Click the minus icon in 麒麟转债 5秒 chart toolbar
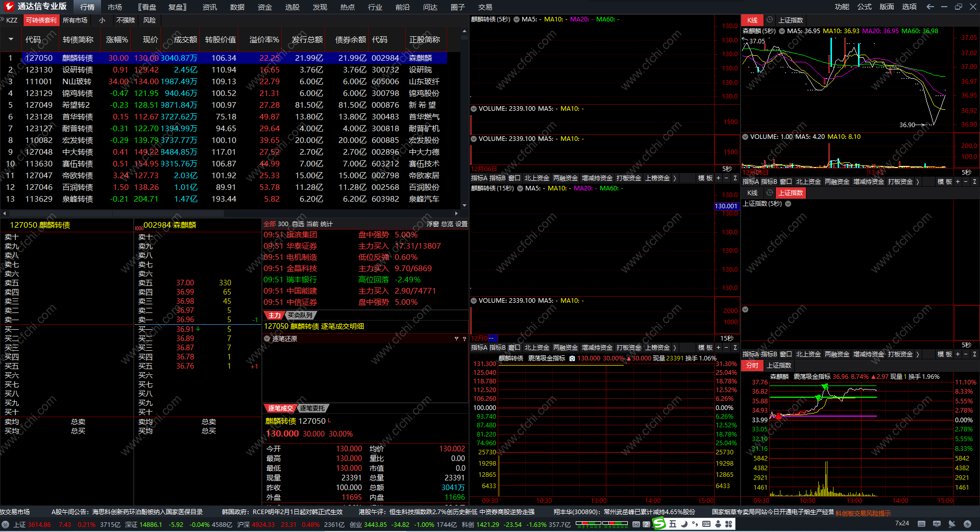The image size is (980, 532). pyautogui.click(x=726, y=178)
